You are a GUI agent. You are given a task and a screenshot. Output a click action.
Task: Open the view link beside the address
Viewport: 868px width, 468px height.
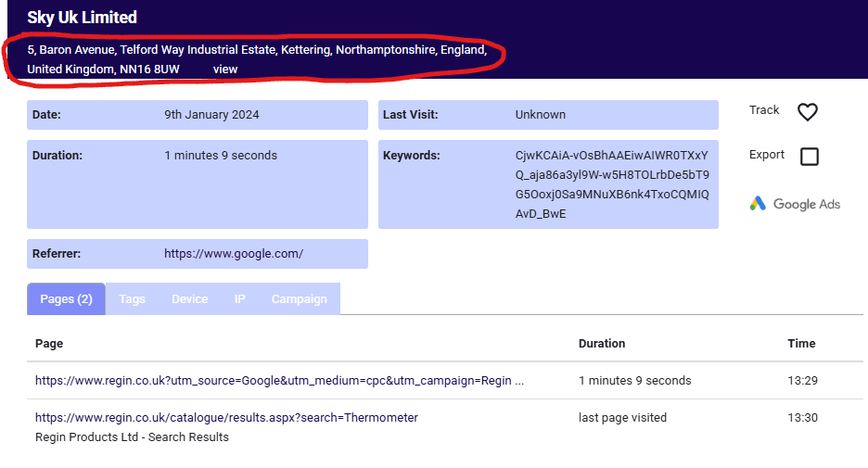point(225,70)
